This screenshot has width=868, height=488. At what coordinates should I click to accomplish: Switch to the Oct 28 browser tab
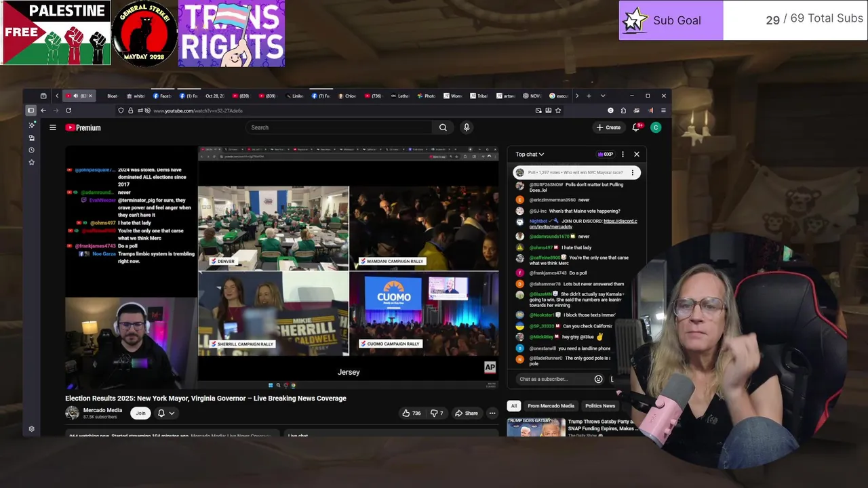click(x=215, y=96)
